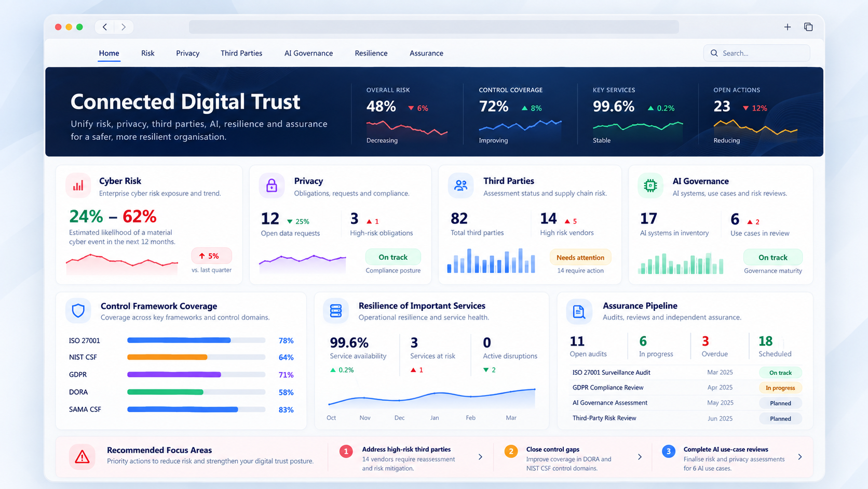Click the Recommended Focus Areas warning triangle icon
Image resolution: width=868 pixels, height=489 pixels.
point(82,457)
